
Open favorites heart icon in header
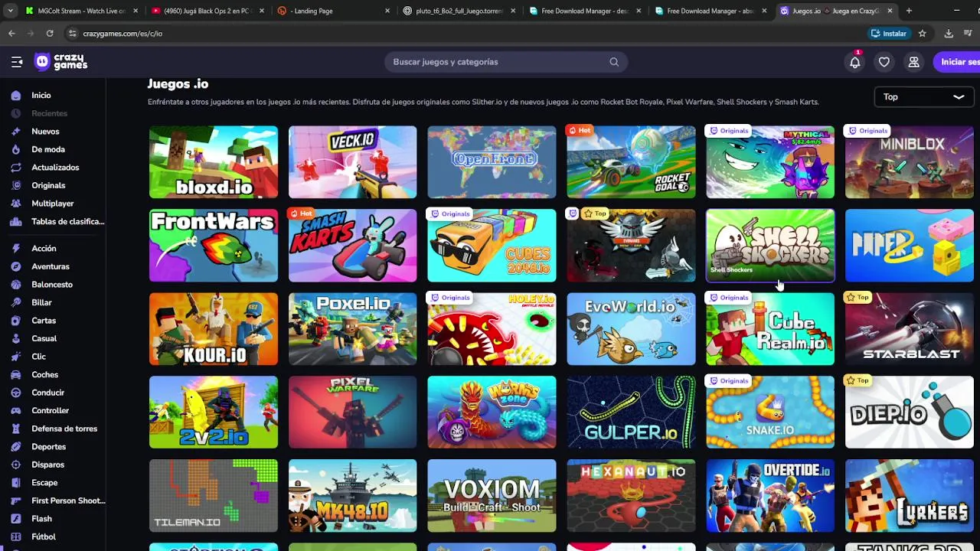(884, 62)
